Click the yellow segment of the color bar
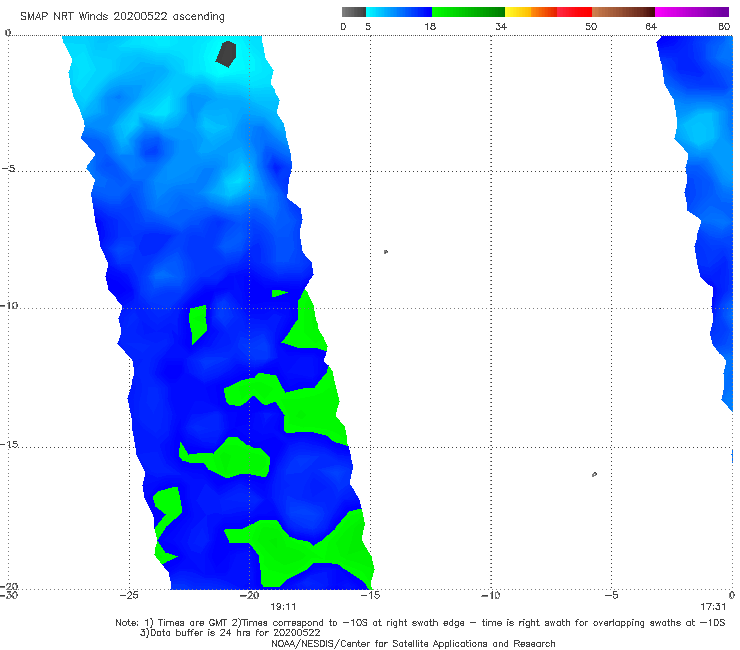This screenshot has width=740, height=650. [518, 12]
